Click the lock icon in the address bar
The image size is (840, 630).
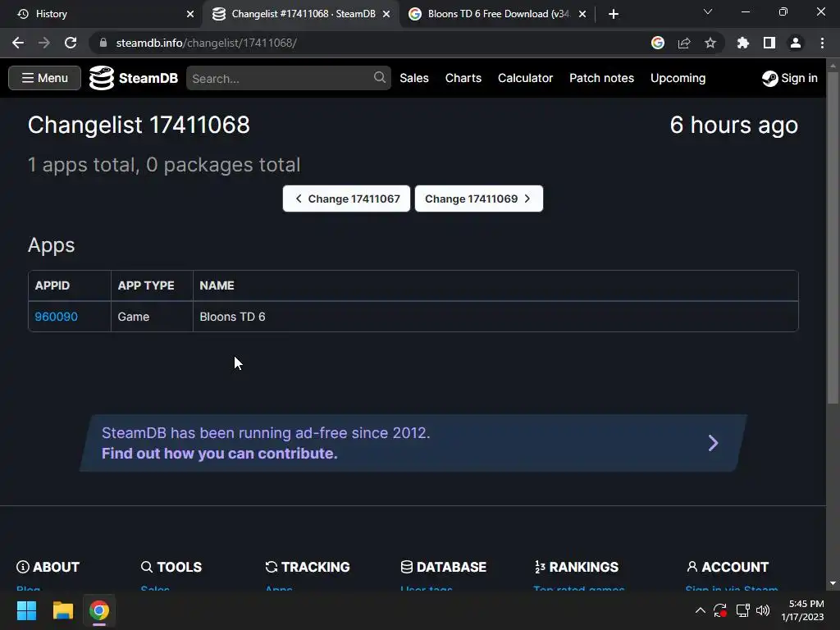pos(103,43)
